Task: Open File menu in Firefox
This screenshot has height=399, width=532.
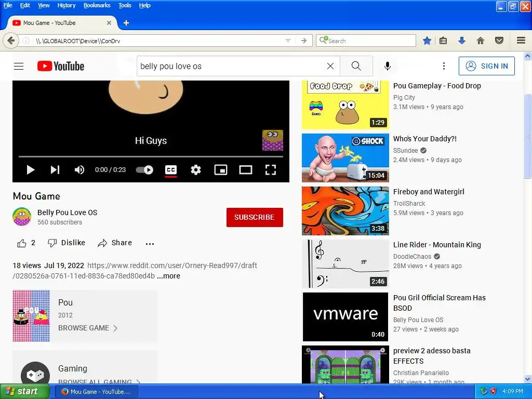Action: tap(7, 5)
